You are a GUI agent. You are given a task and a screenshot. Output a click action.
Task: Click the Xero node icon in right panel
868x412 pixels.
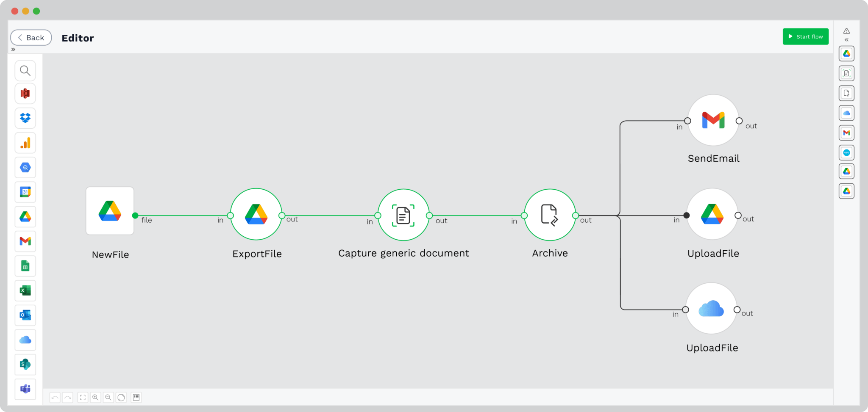click(847, 152)
